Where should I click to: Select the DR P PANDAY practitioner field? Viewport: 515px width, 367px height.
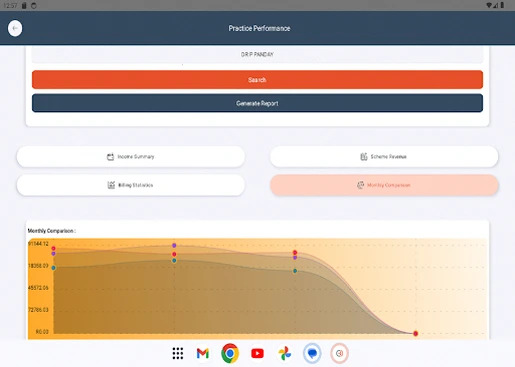[x=257, y=54]
